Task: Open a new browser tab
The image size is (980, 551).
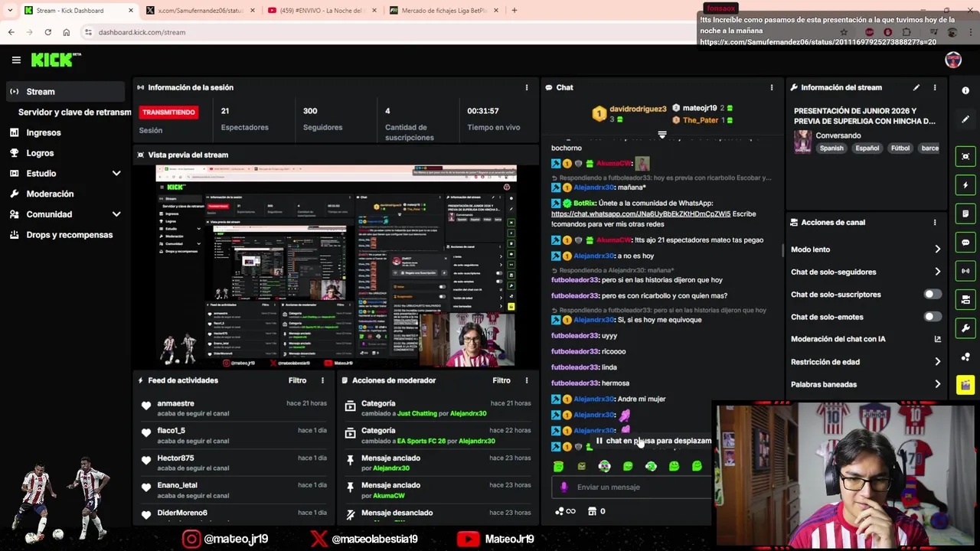Action: pyautogui.click(x=514, y=11)
